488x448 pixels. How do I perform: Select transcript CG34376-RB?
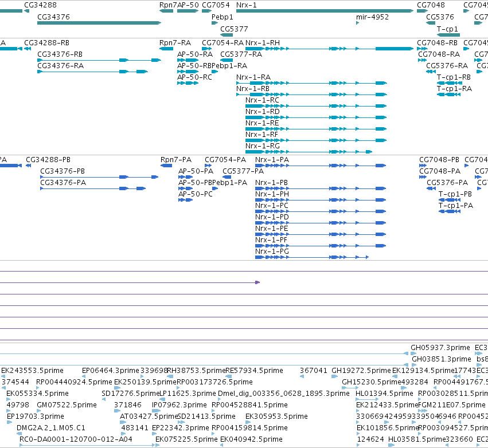[x=60, y=54]
